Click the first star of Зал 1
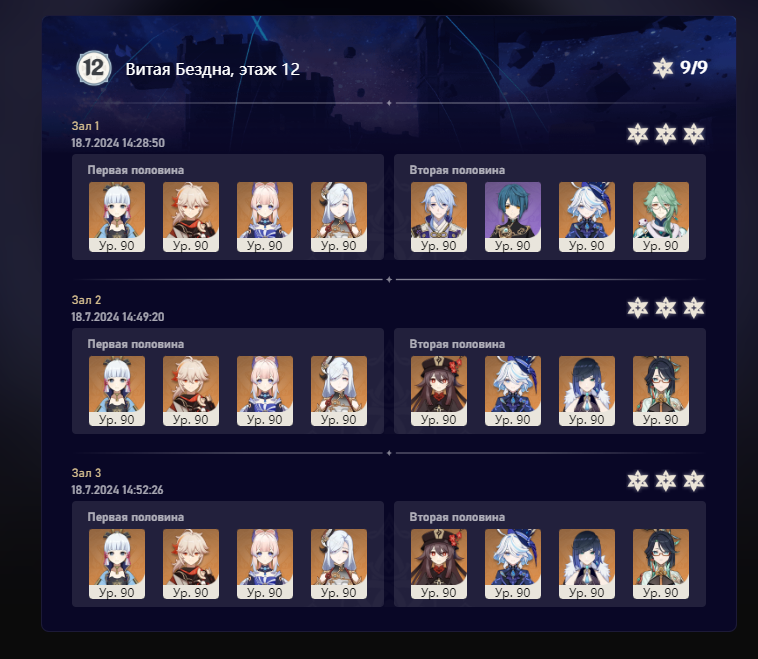The height and width of the screenshot is (659, 758). [638, 134]
